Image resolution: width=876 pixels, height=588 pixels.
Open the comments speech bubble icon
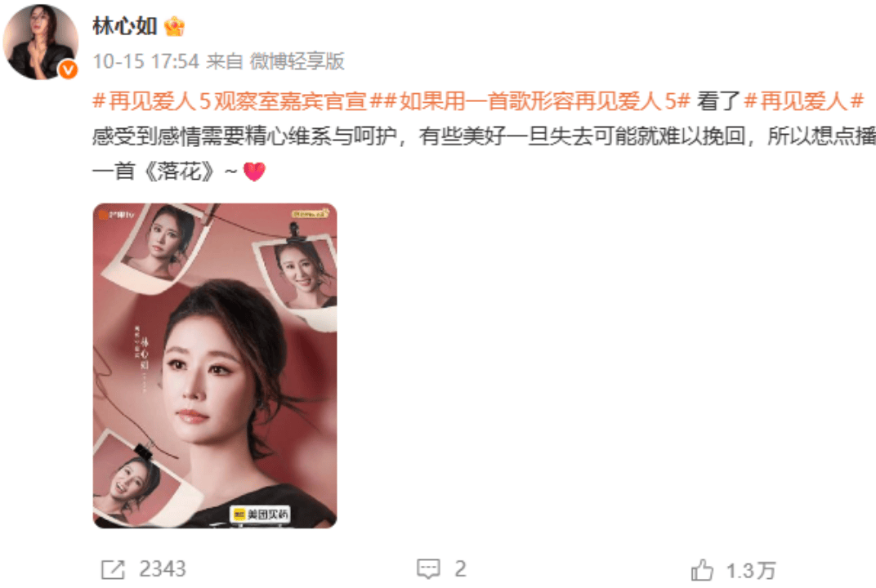pos(428,569)
